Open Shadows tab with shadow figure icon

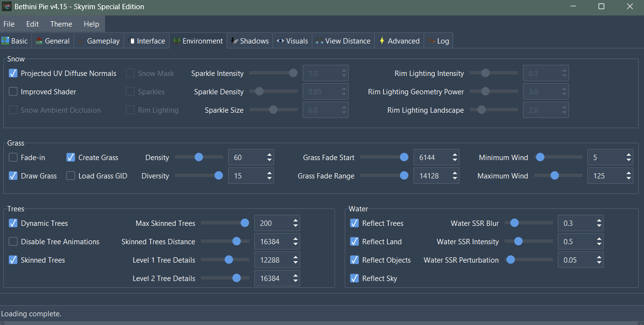[249, 41]
